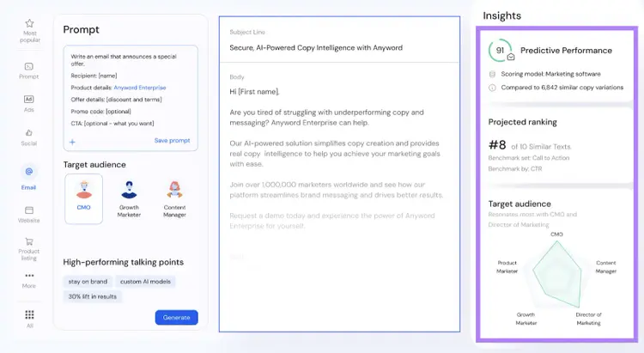Select the 'custom AI models' talking point
Viewport: 644px width, 353px height.
click(145, 282)
